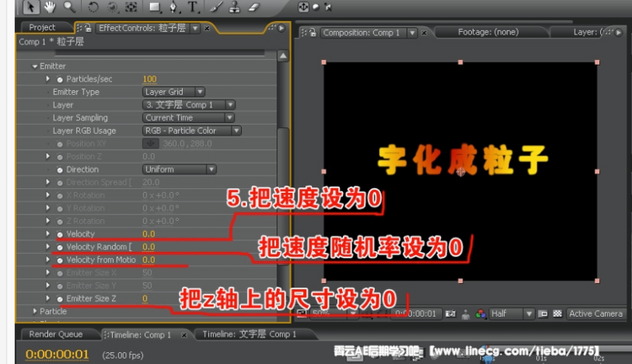The width and height of the screenshot is (632, 364).
Task: Toggle the Velocity from Motion stopwatch
Action: coord(60,260)
